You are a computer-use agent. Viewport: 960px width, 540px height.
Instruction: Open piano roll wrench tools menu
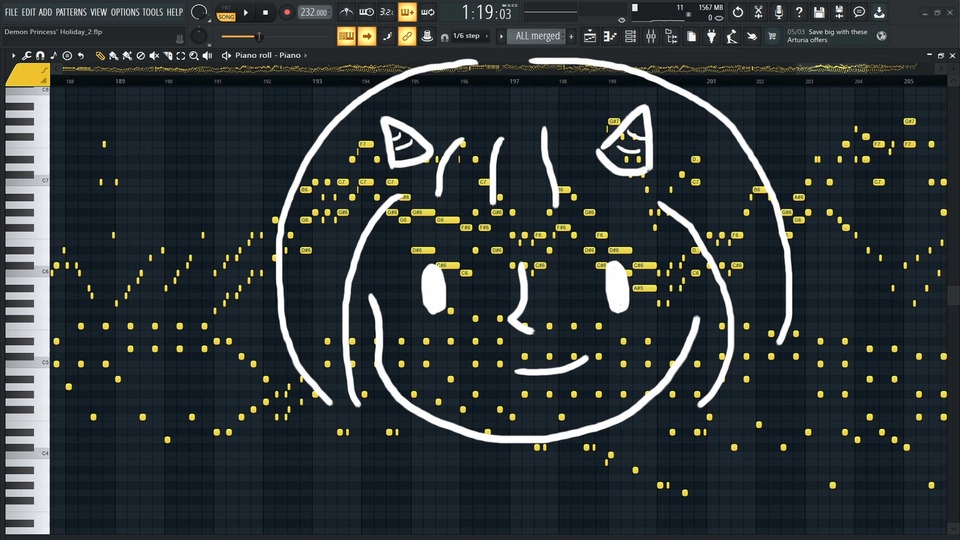(x=26, y=55)
